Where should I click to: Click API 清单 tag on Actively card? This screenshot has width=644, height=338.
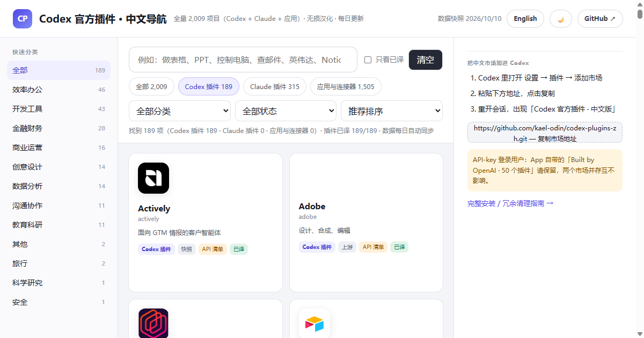click(213, 249)
